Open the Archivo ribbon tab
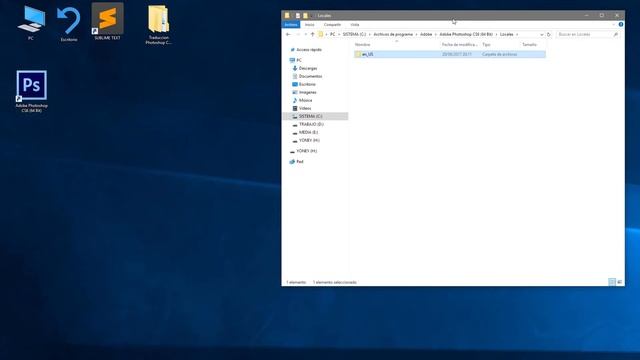Image resolution: width=640 pixels, height=360 pixels. pyautogui.click(x=291, y=24)
